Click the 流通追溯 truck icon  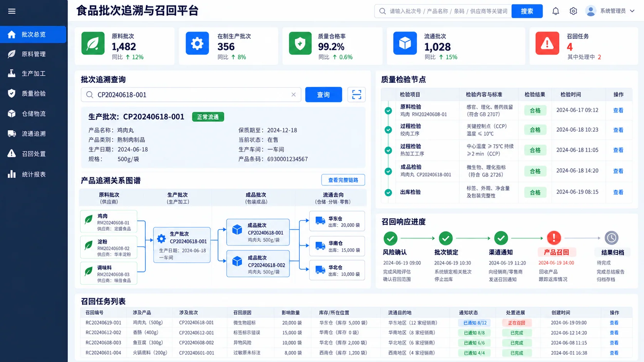coord(12,133)
